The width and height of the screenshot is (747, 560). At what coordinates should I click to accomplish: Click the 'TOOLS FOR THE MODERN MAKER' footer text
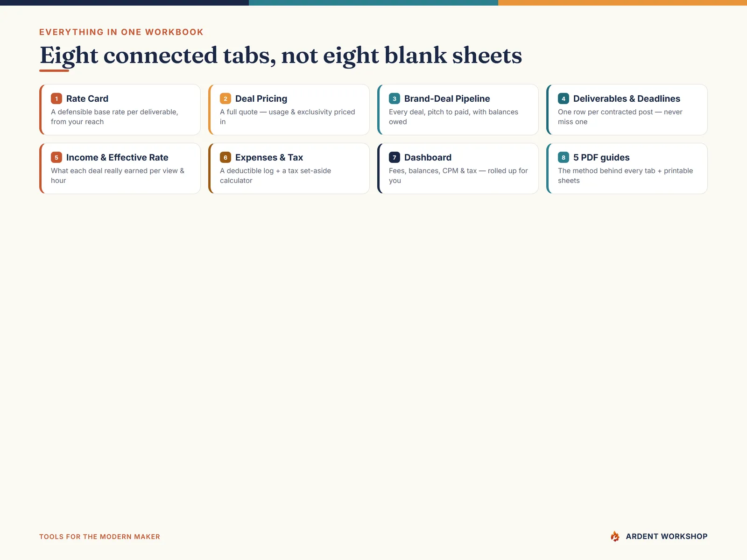tap(99, 537)
